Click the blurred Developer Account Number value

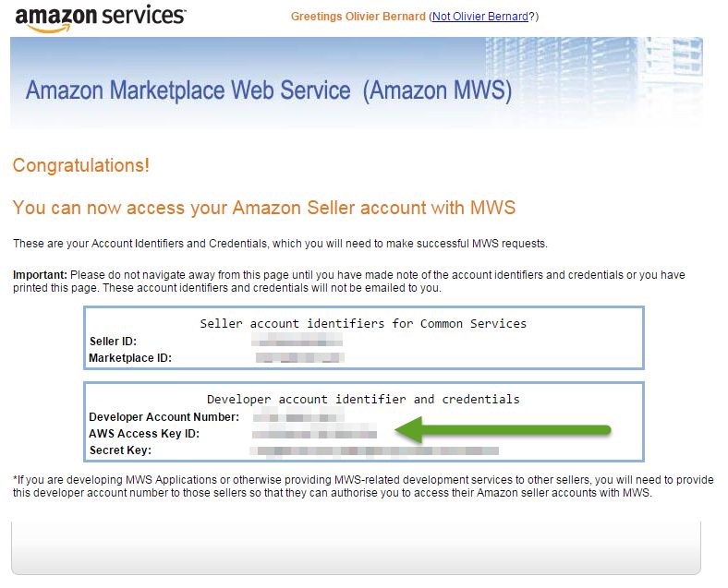pos(298,416)
